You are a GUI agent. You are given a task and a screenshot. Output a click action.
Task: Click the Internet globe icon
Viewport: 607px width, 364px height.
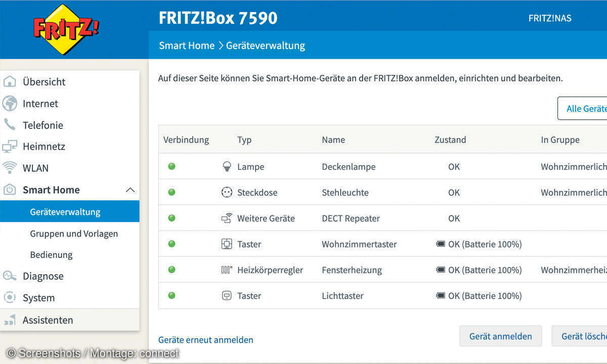[10, 104]
